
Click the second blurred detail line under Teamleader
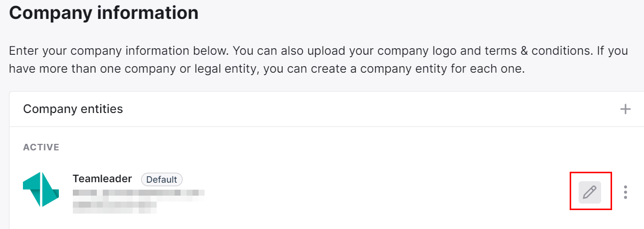click(139, 198)
